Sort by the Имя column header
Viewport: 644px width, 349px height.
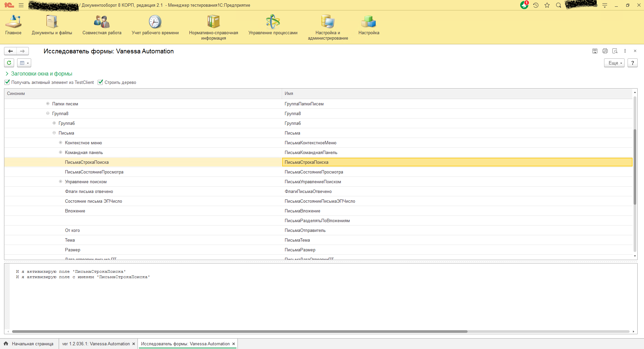tap(457, 94)
